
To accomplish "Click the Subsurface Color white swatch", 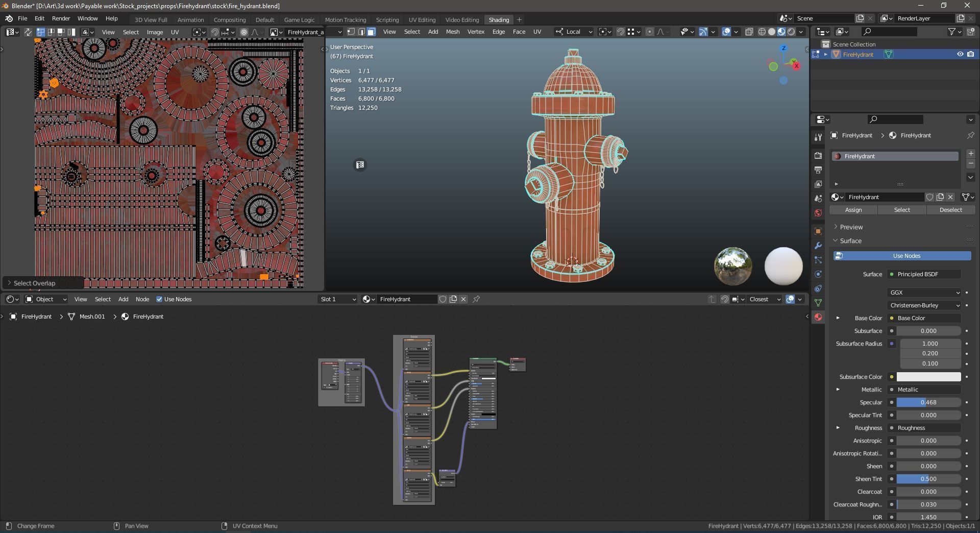I will click(928, 377).
